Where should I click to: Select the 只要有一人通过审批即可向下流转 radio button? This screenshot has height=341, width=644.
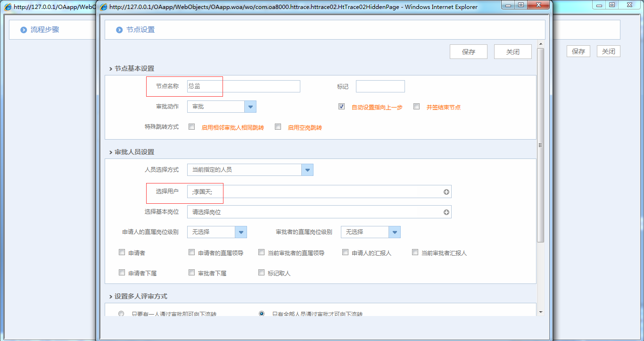pos(121,313)
